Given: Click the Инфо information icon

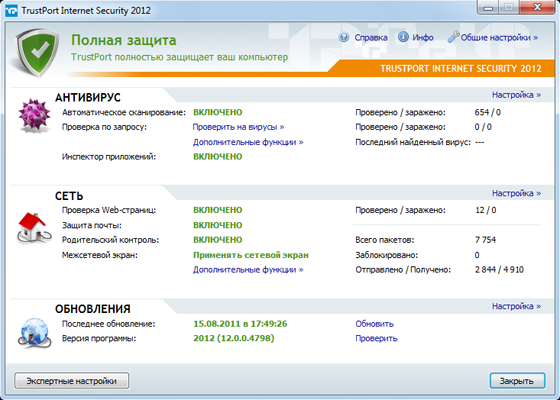Looking at the screenshot, I should [403, 37].
